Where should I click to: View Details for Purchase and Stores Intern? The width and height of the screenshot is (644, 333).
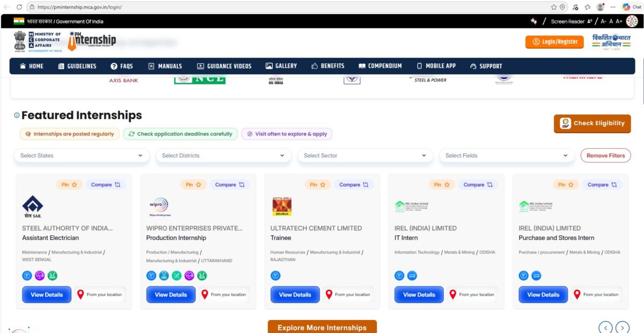pos(543,294)
